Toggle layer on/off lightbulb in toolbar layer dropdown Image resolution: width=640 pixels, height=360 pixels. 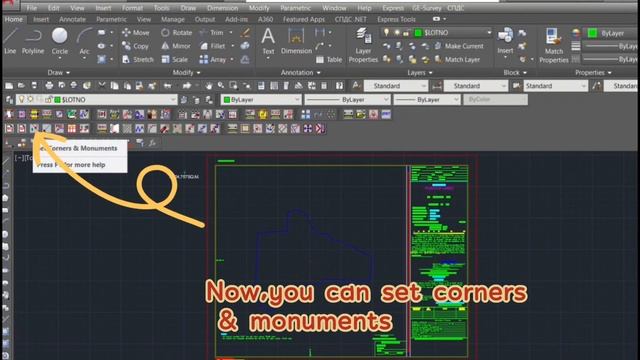tap(22, 100)
